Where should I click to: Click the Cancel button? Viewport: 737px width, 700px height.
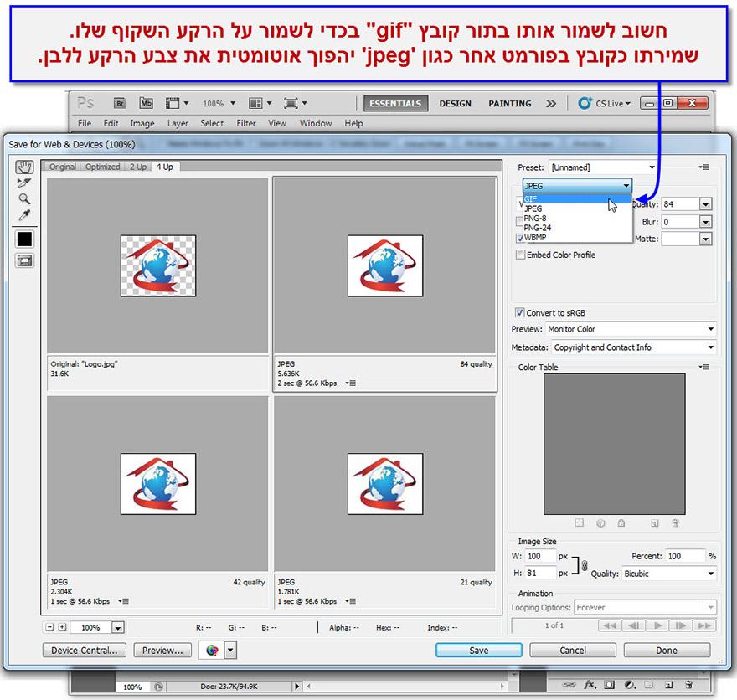tap(573, 651)
